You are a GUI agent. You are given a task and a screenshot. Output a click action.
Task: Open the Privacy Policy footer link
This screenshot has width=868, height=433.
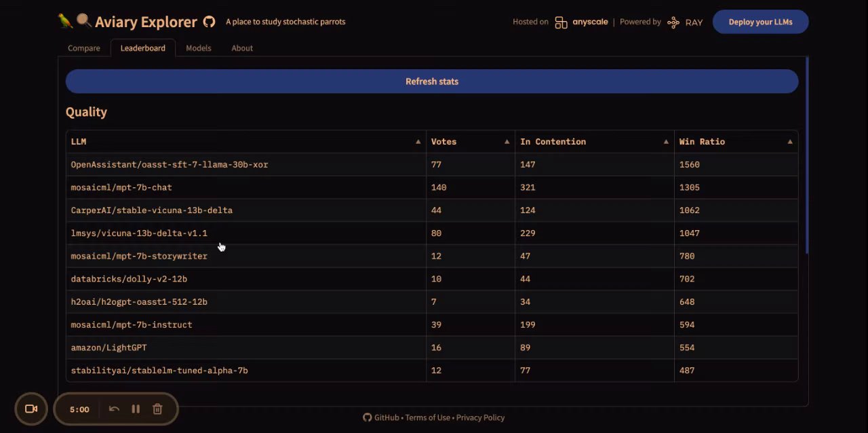coord(480,417)
